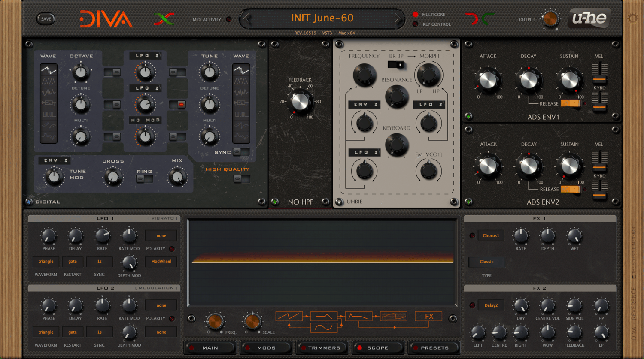This screenshot has width=644, height=359.
Task: Open the NO HPF module selector
Action: [x=275, y=202]
